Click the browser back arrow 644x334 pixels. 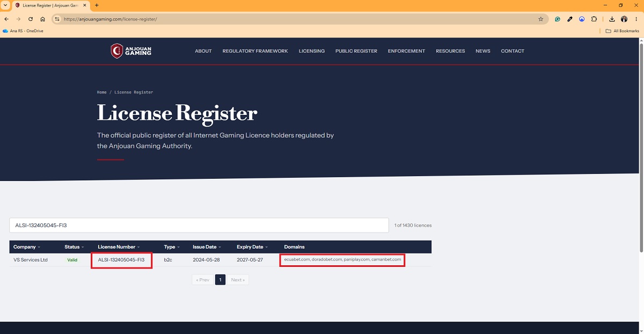(x=6, y=19)
